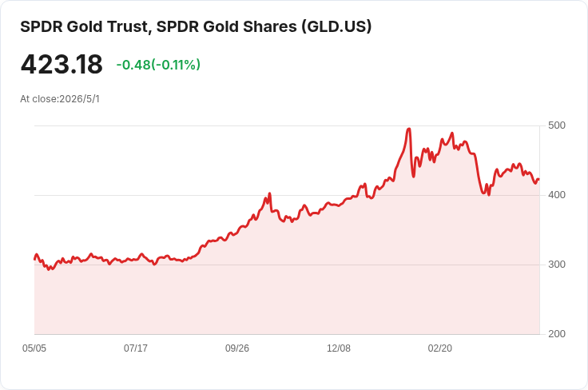Click the 300 y-axis label
This screenshot has height=390, width=588.
coord(557,265)
